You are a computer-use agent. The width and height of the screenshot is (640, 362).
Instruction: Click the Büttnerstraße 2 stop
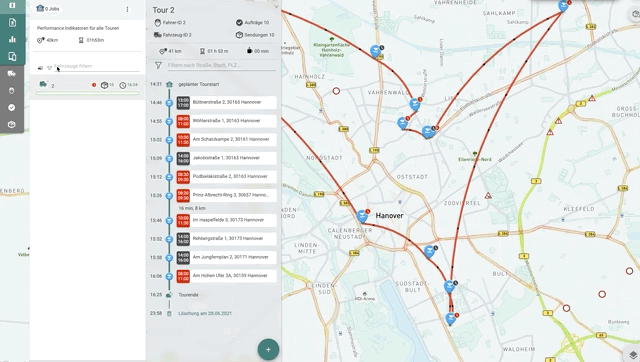tap(226, 102)
